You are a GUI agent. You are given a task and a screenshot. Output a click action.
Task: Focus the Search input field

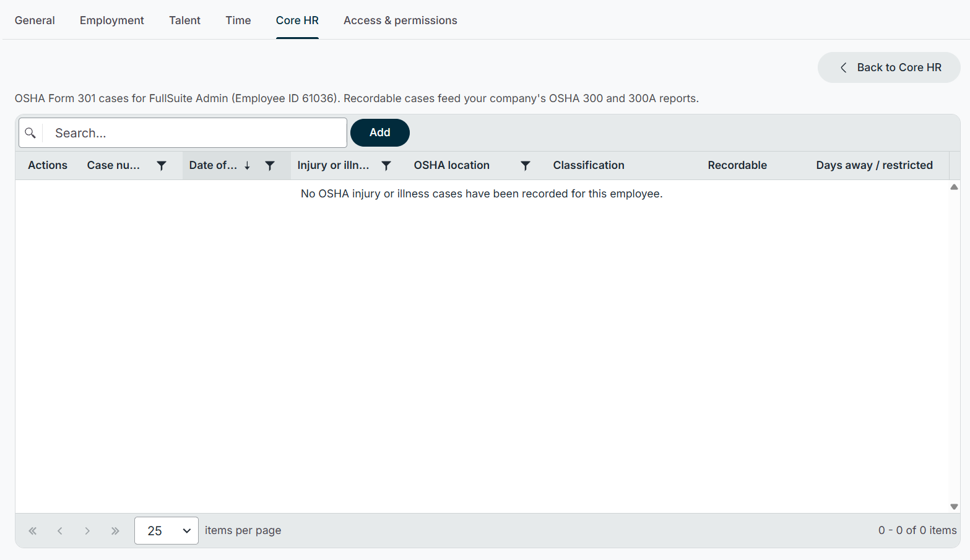pos(194,133)
